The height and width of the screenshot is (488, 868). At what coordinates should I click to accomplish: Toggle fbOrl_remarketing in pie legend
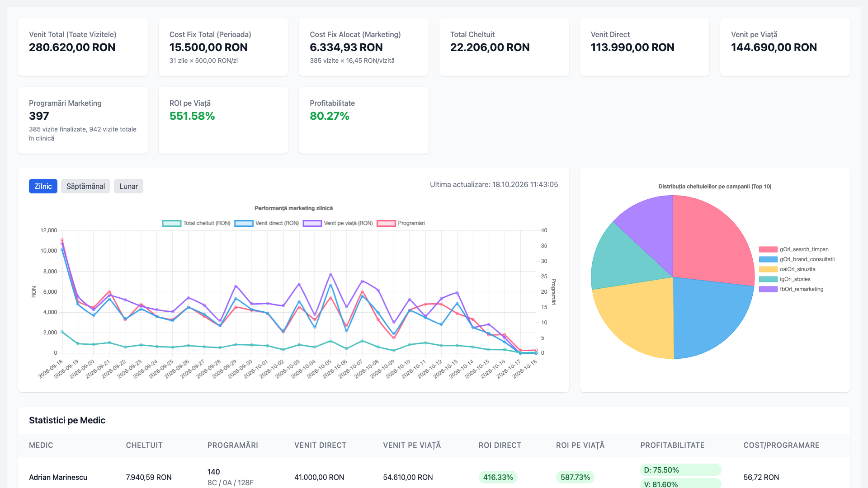pos(791,289)
